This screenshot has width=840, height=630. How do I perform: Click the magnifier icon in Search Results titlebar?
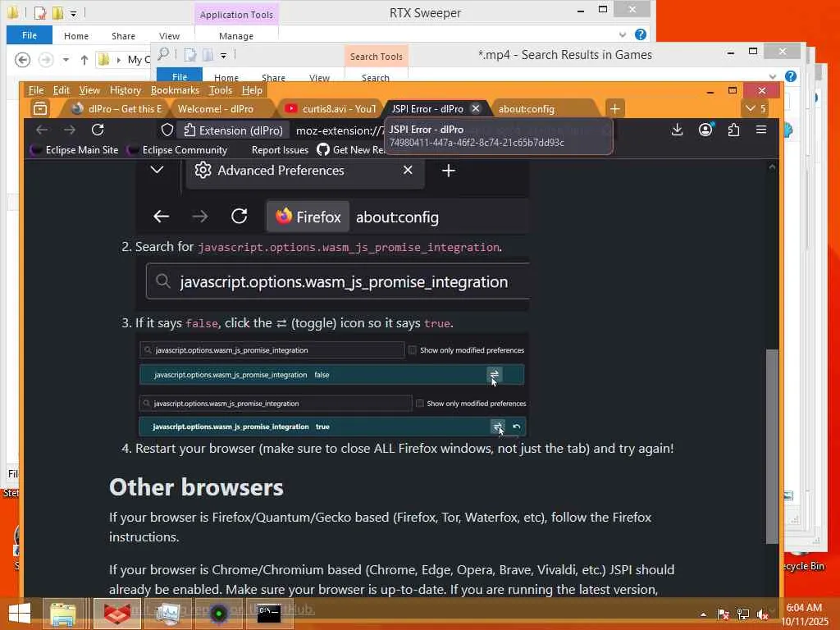(163, 54)
